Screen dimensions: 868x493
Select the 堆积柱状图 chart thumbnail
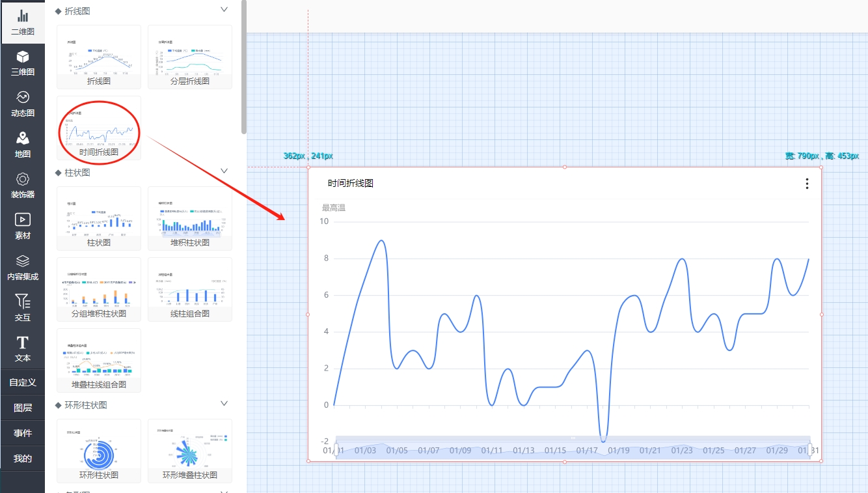[190, 218]
